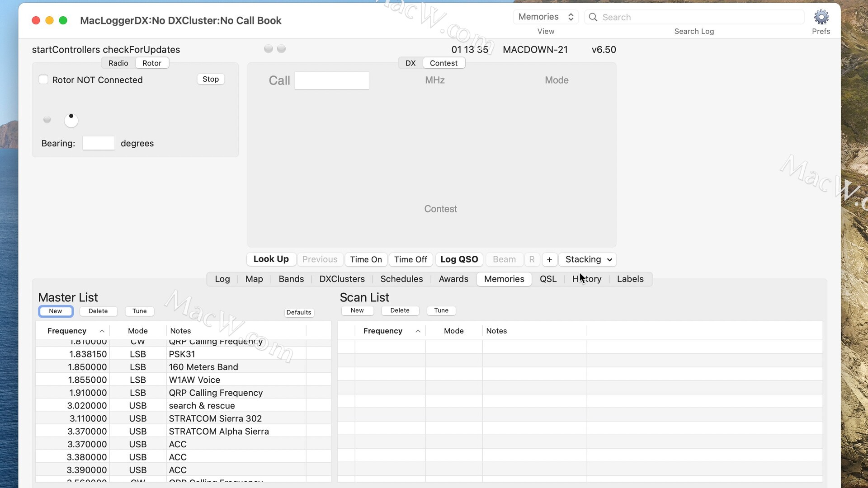This screenshot has width=868, height=488.
Task: Click the Call input field
Action: pos(332,80)
